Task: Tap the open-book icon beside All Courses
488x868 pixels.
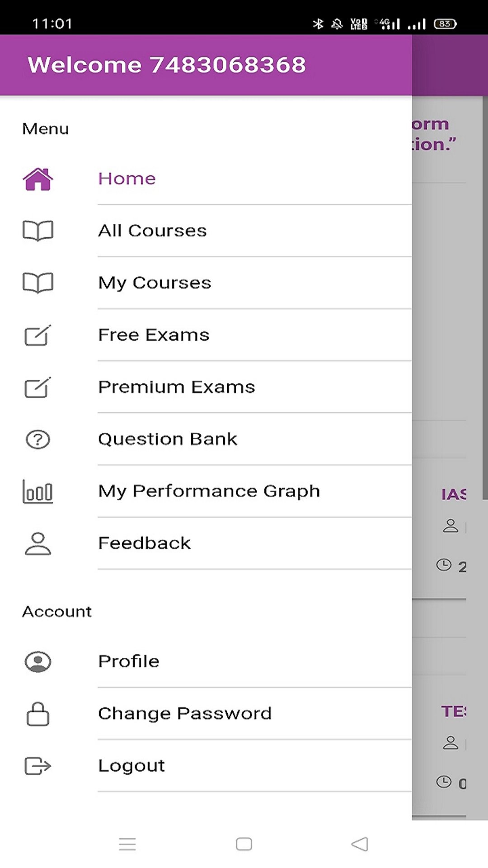Action: point(38,231)
